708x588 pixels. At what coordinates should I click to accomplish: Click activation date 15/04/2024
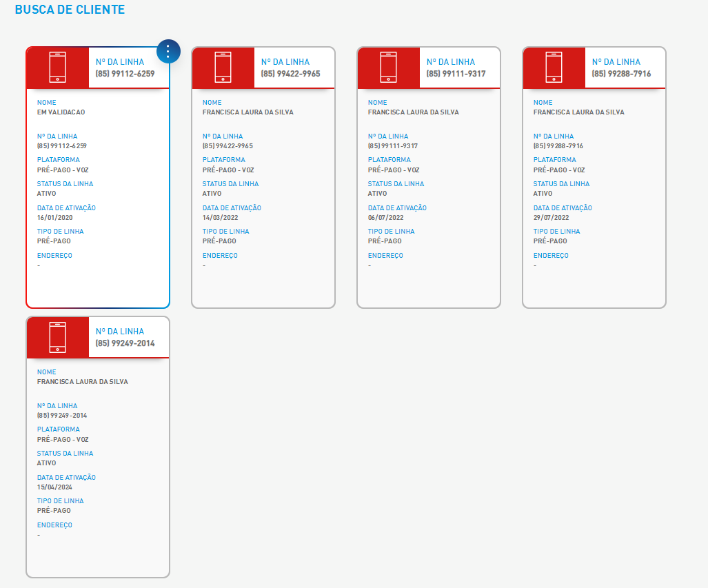(54, 487)
